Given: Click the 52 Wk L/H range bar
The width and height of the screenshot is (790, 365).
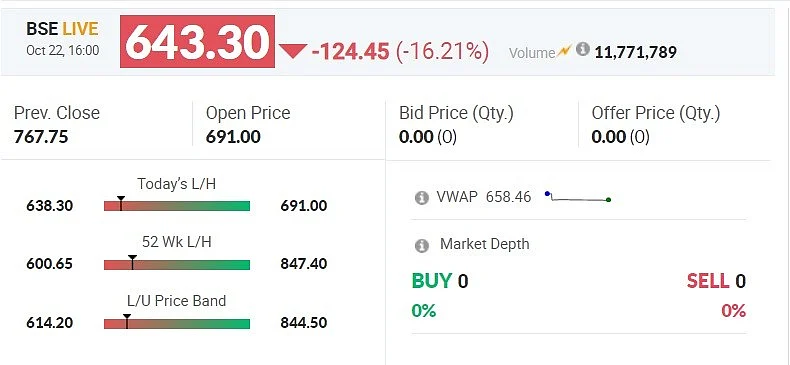Looking at the screenshot, I should click(x=177, y=264).
